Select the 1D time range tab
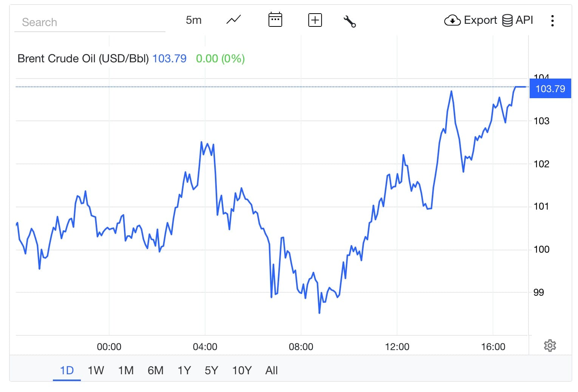 67,370
